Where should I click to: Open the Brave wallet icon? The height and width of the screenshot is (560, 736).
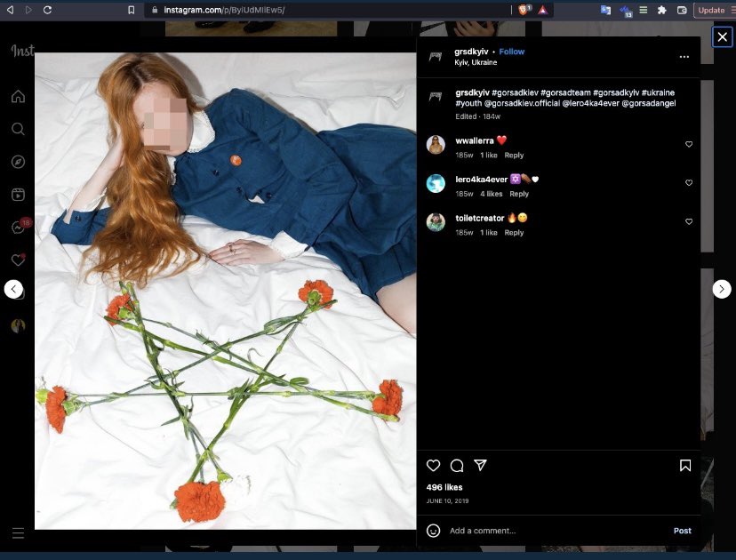click(682, 10)
